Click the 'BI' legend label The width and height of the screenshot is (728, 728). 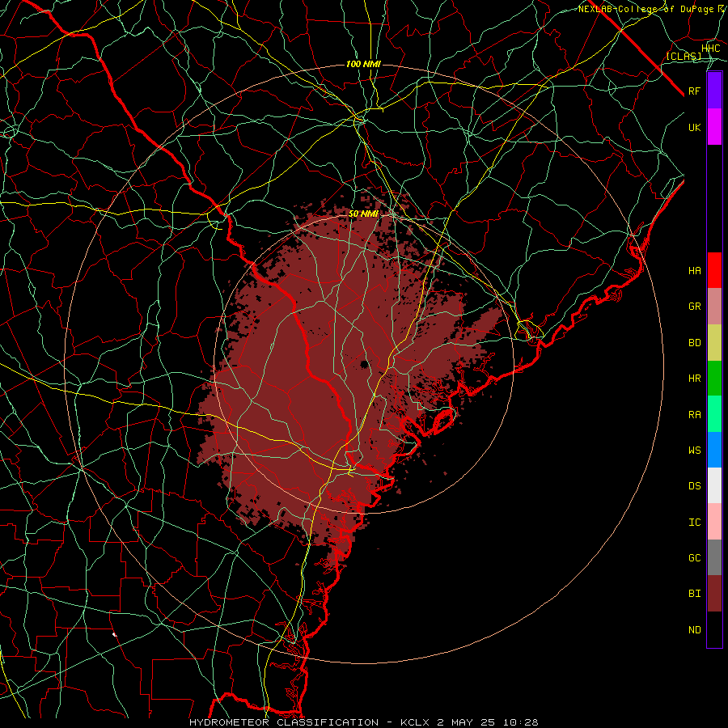click(x=694, y=594)
